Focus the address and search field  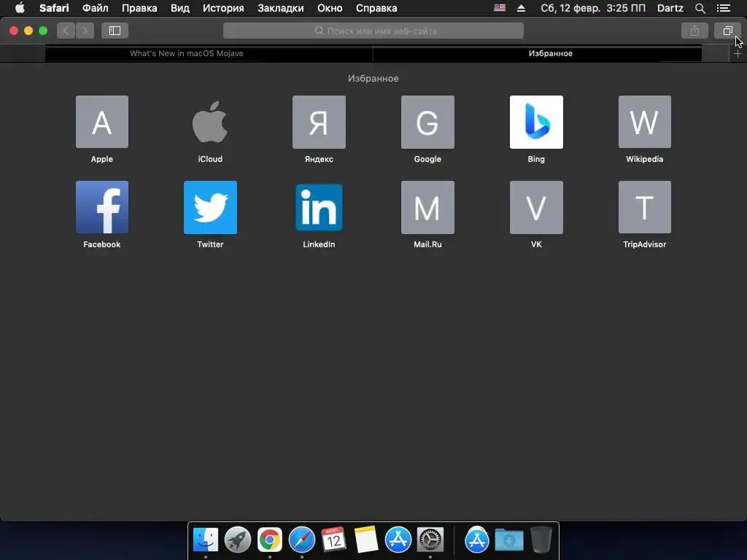[373, 31]
